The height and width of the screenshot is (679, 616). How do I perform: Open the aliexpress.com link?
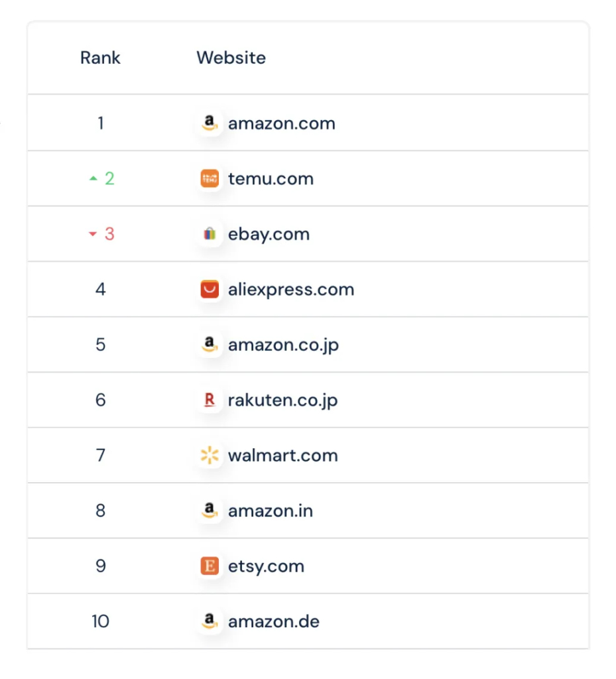click(x=291, y=289)
